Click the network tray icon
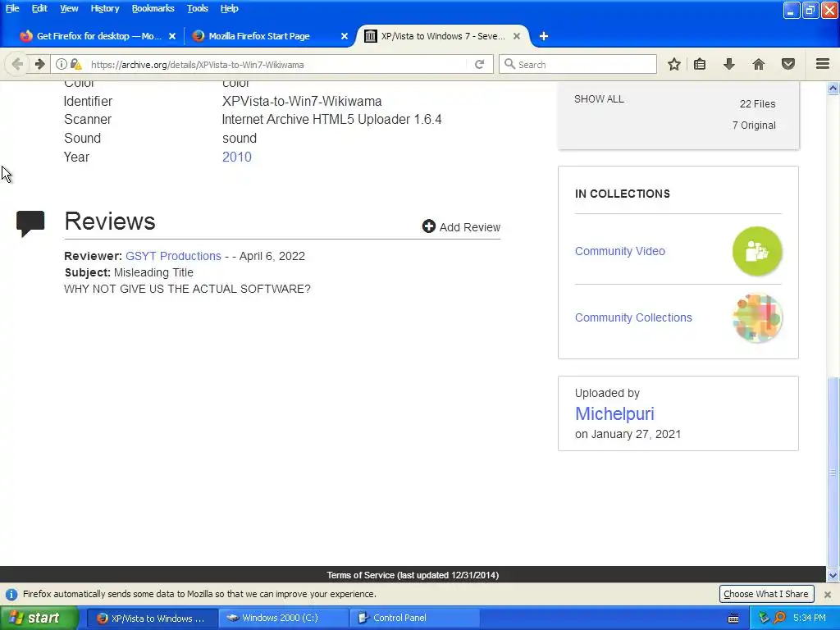This screenshot has width=840, height=630. click(764, 619)
